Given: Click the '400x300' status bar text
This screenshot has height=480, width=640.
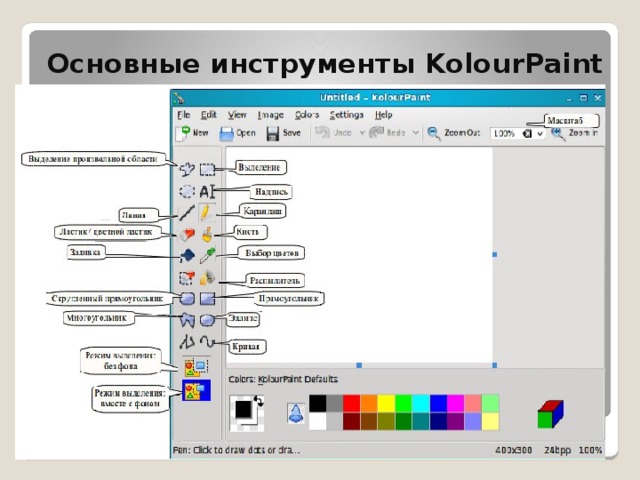Looking at the screenshot, I should [513, 450].
